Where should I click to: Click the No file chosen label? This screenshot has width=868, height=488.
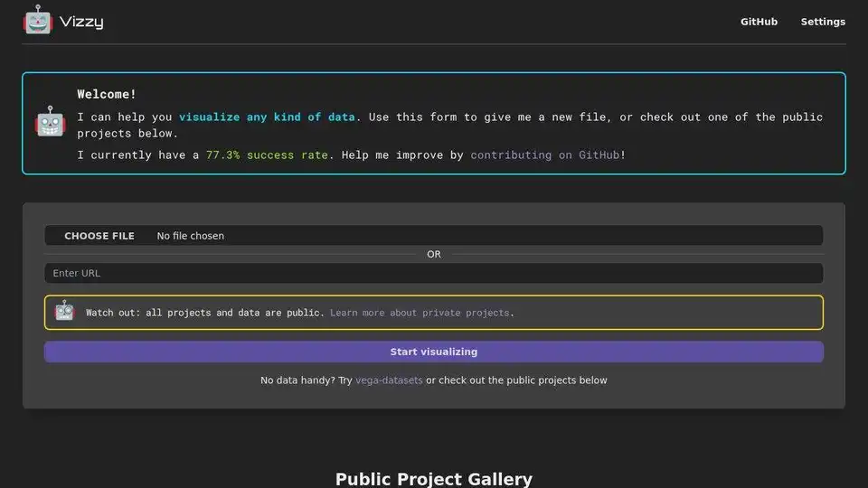point(191,236)
